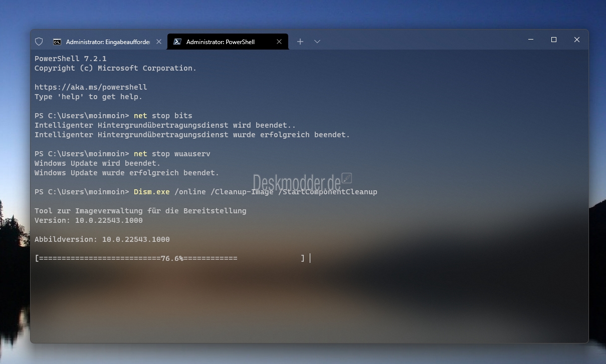Switch to the Administrator: Eingabeaufforderung tab
The image size is (606, 364).
click(107, 42)
